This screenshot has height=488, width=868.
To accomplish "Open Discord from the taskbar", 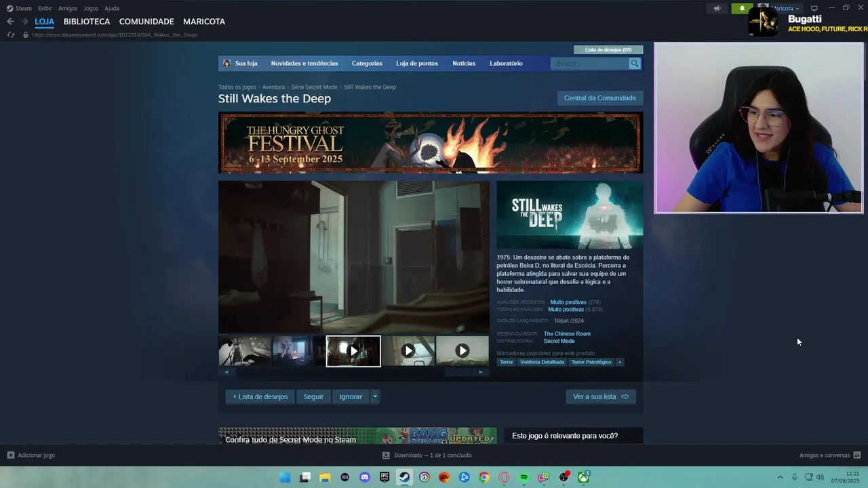I will (x=365, y=477).
